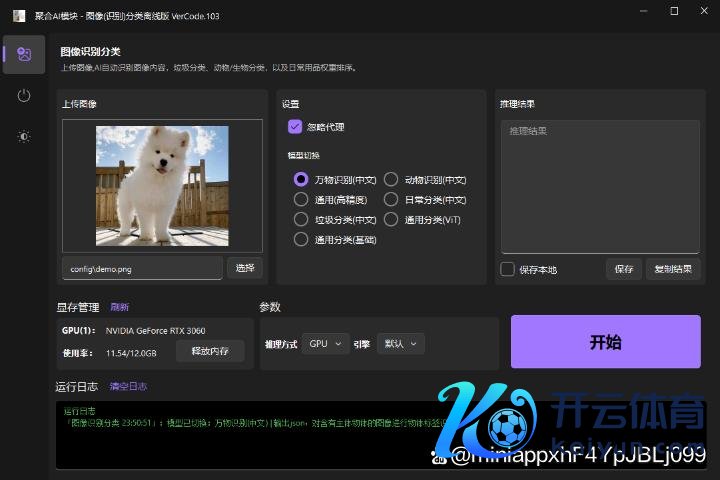Click the 刷新 link beside 显存管理
The height and width of the screenshot is (480, 720).
click(119, 307)
